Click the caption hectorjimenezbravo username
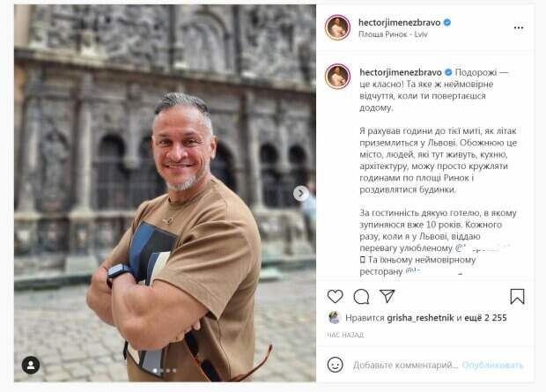The height and width of the screenshot is (392, 546). [401, 72]
